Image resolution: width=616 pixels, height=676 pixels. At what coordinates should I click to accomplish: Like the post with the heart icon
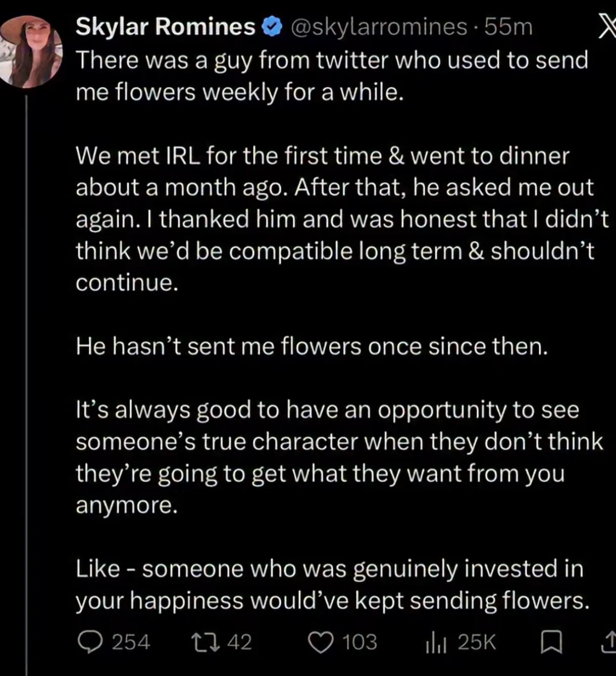[x=321, y=643]
